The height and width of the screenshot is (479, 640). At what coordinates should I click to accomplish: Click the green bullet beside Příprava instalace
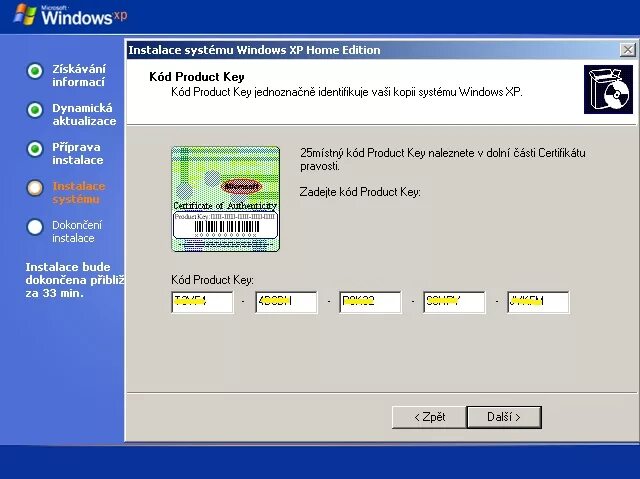(35, 149)
